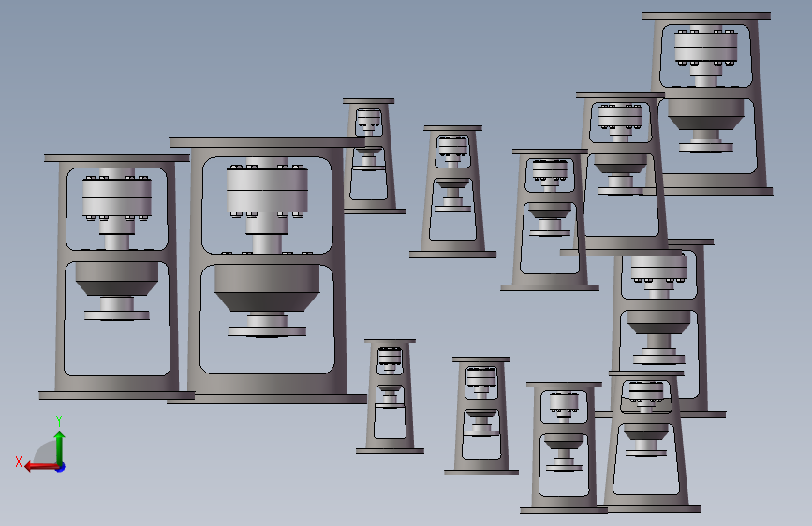Click the red "X" axis label
Viewport: 812px width, 526px height.
19,461
